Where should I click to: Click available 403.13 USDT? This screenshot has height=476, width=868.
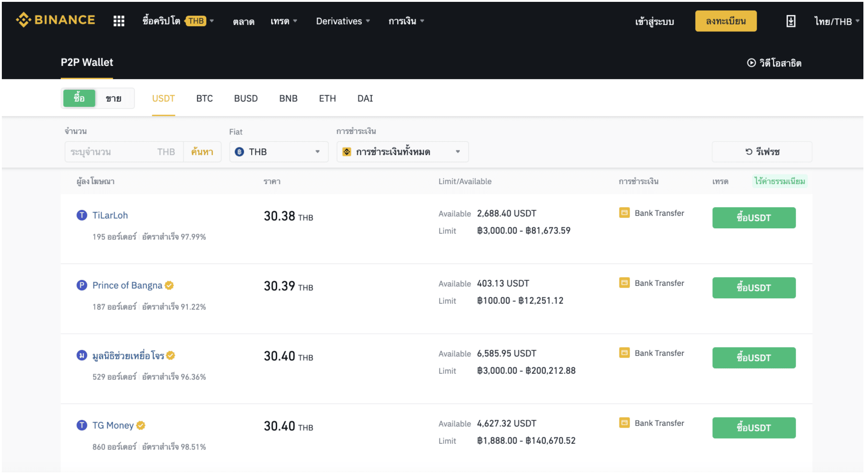pyautogui.click(x=503, y=284)
